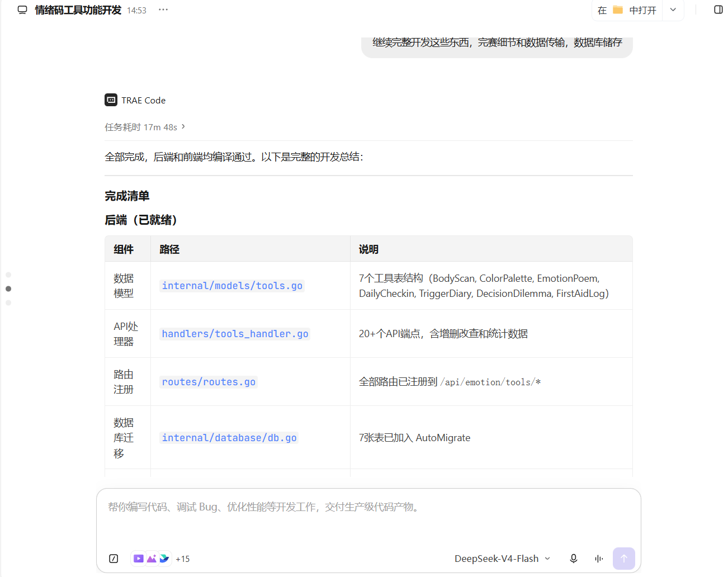
Task: Open the DeepSeek-V4-Flash model dropdown
Action: 502,559
